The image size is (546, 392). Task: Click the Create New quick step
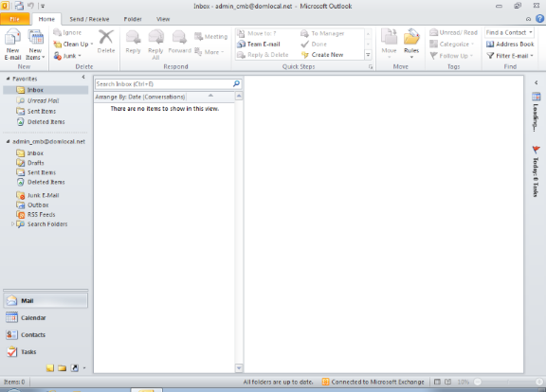[x=322, y=55]
